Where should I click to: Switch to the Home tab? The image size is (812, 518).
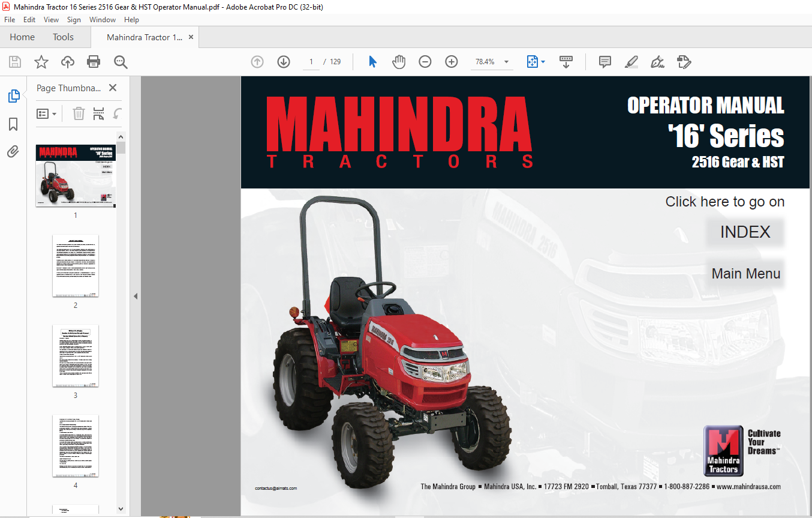22,37
